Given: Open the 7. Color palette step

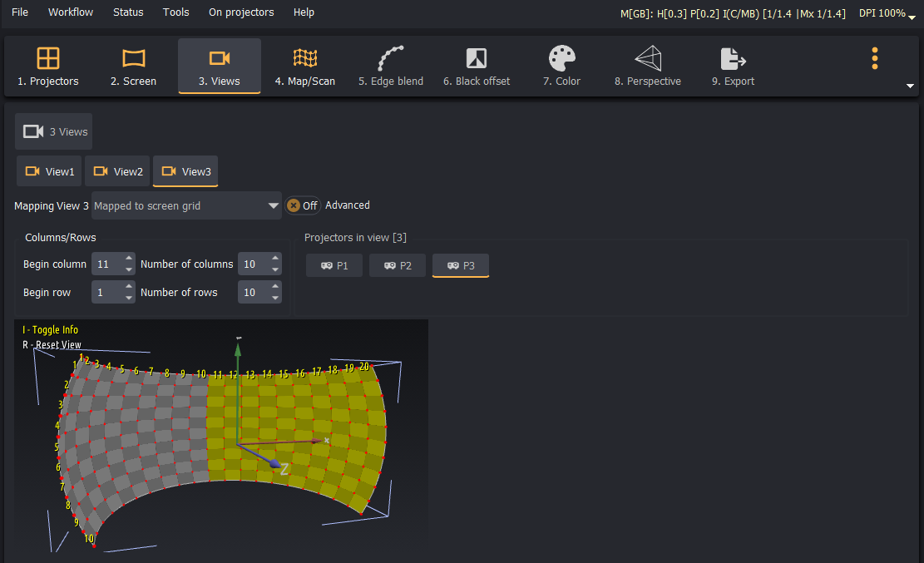Looking at the screenshot, I should pyautogui.click(x=561, y=66).
